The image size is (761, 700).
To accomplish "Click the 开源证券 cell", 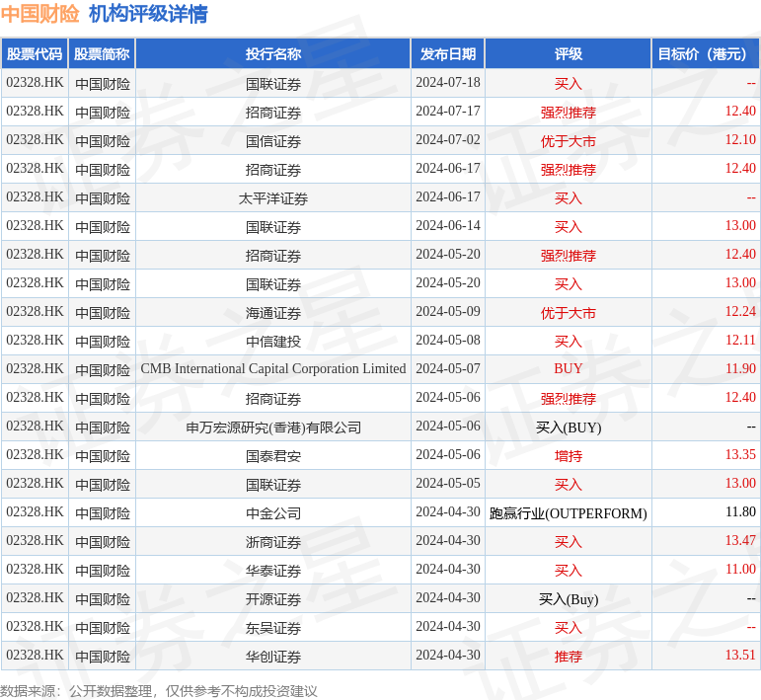I will coord(273,599).
